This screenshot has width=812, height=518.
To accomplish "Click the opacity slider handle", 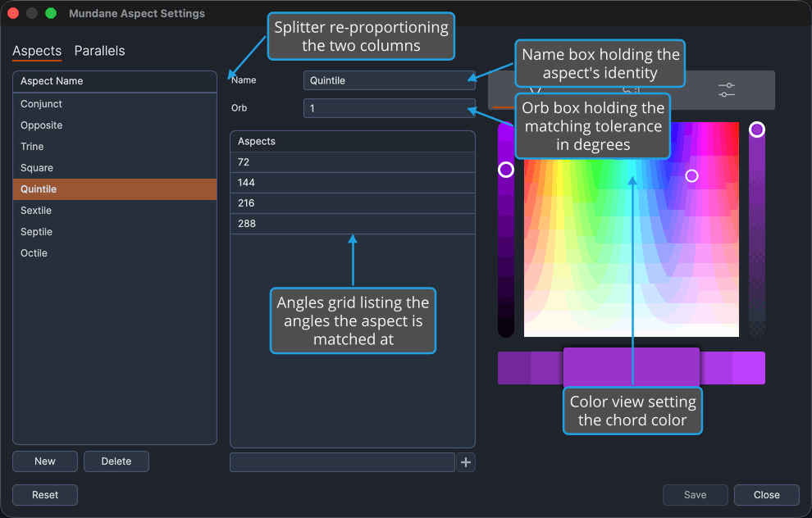I will click(757, 129).
